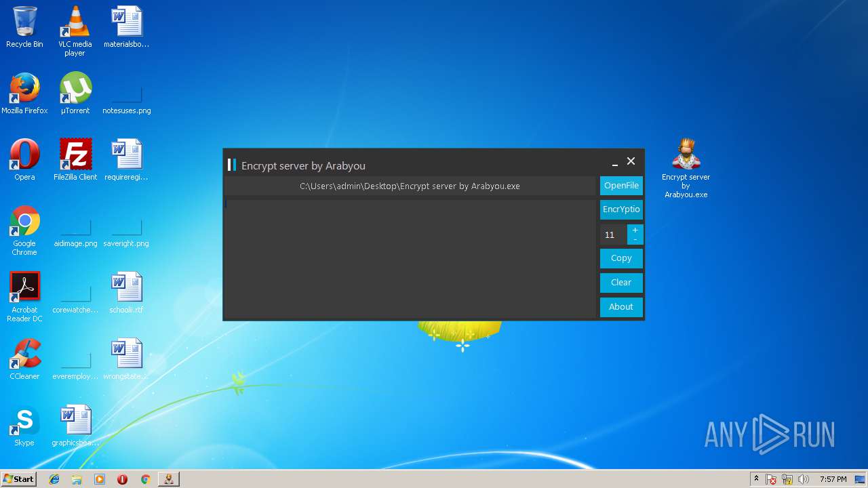
Task: Launch VLC media player shortcut
Action: [x=75, y=31]
